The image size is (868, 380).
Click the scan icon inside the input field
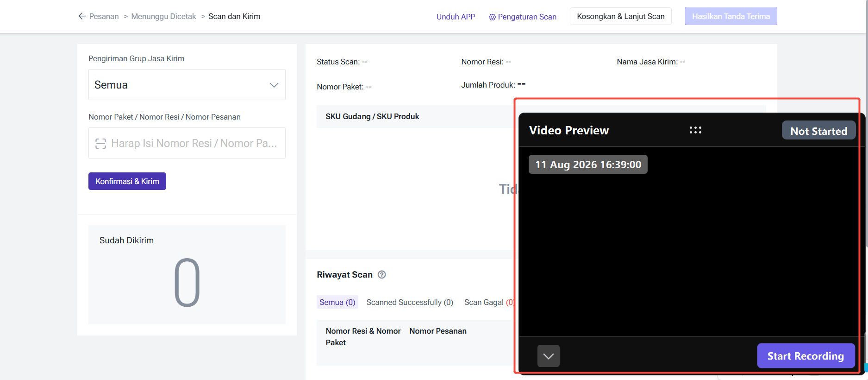tap(100, 144)
